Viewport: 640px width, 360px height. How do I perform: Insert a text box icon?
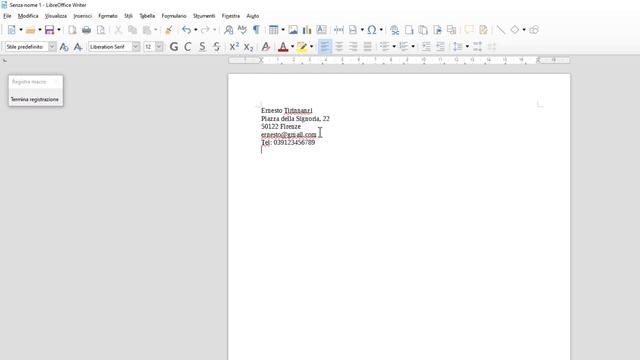[321, 30]
